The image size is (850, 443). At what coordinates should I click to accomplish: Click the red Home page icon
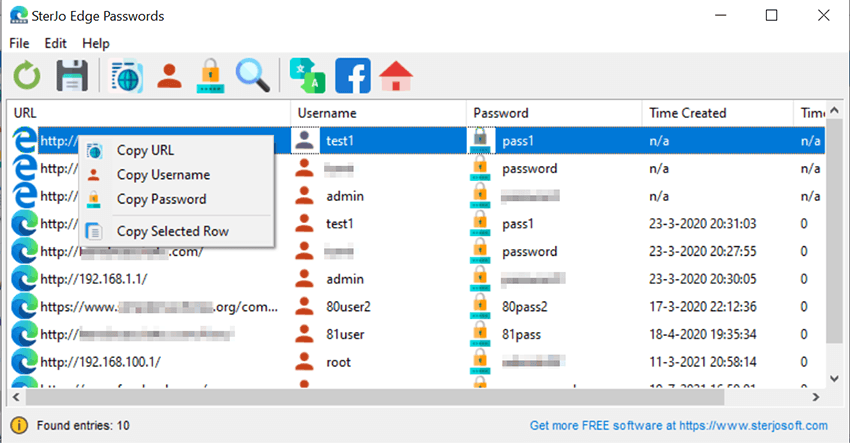click(396, 76)
